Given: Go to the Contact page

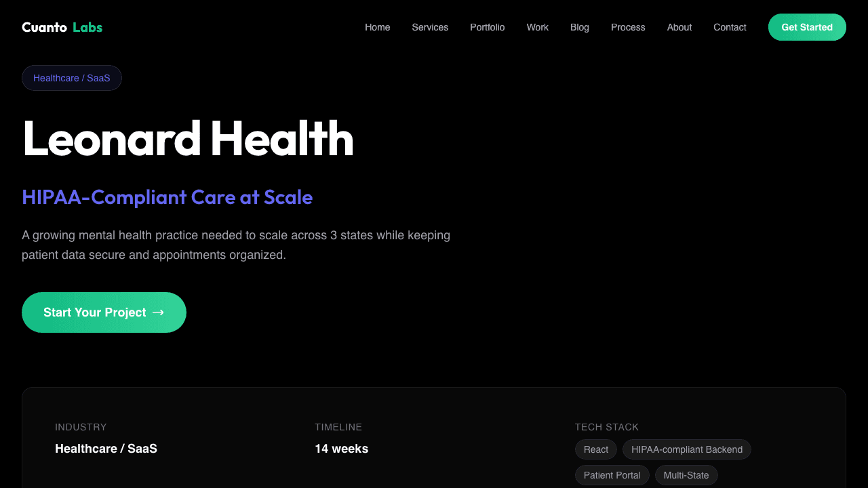Looking at the screenshot, I should click(730, 27).
